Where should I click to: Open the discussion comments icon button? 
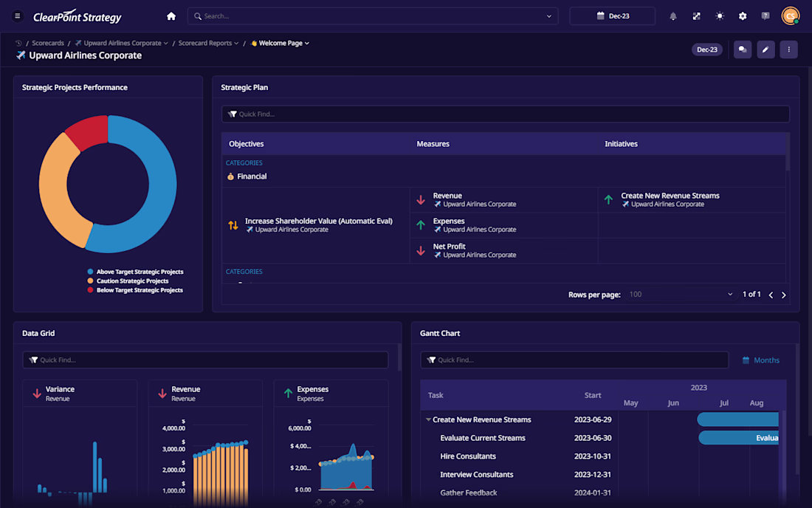(743, 49)
